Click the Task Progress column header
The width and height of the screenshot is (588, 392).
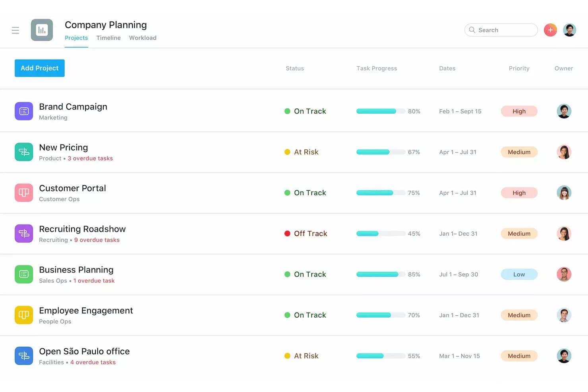coord(377,68)
